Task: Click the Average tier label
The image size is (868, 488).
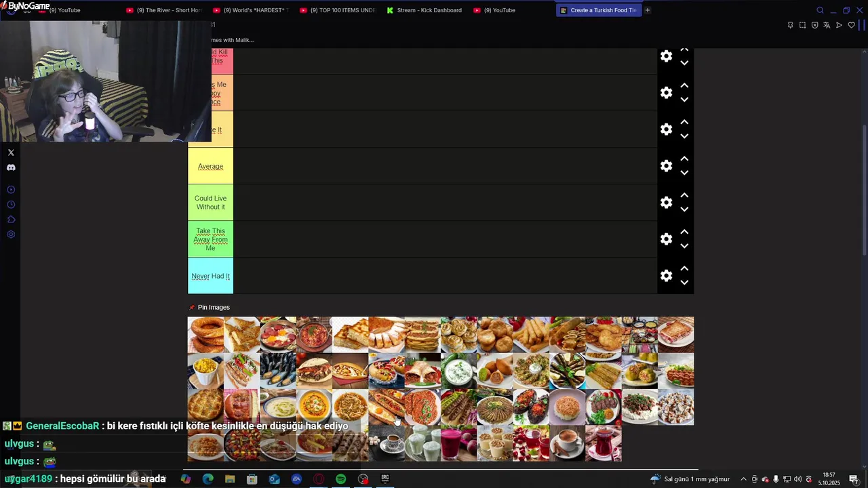Action: pos(210,166)
